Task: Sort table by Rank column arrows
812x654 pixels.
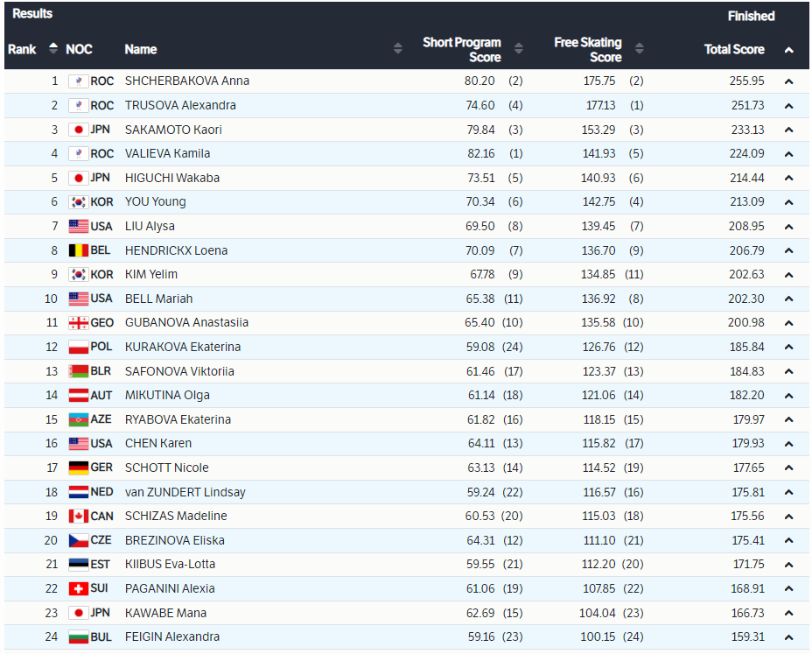Action: [53, 49]
